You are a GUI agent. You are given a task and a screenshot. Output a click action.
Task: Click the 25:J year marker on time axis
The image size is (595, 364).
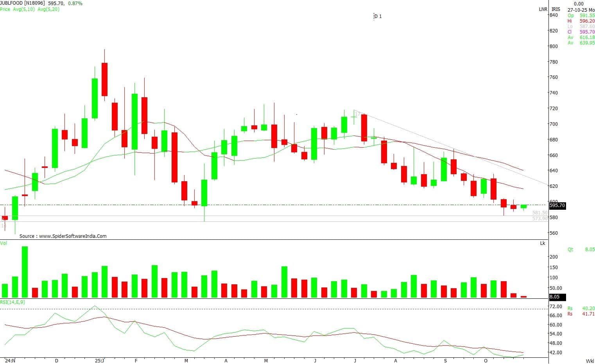[x=99, y=361]
